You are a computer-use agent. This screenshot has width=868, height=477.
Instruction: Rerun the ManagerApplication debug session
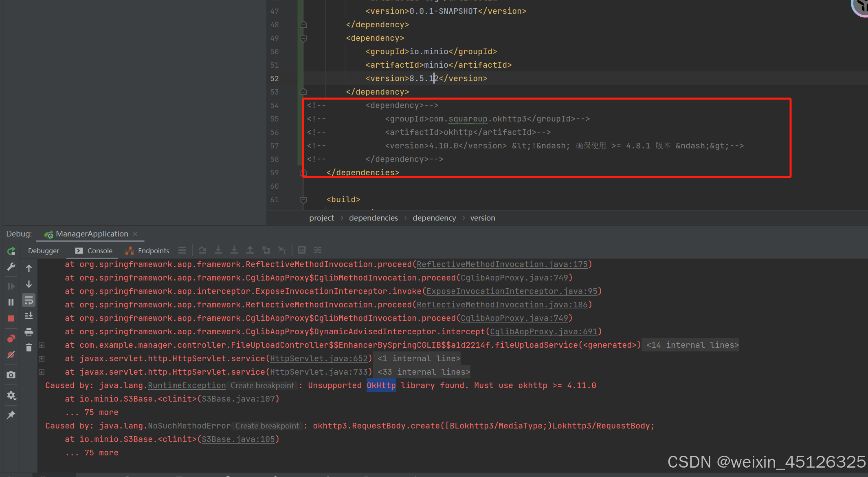tap(11, 251)
